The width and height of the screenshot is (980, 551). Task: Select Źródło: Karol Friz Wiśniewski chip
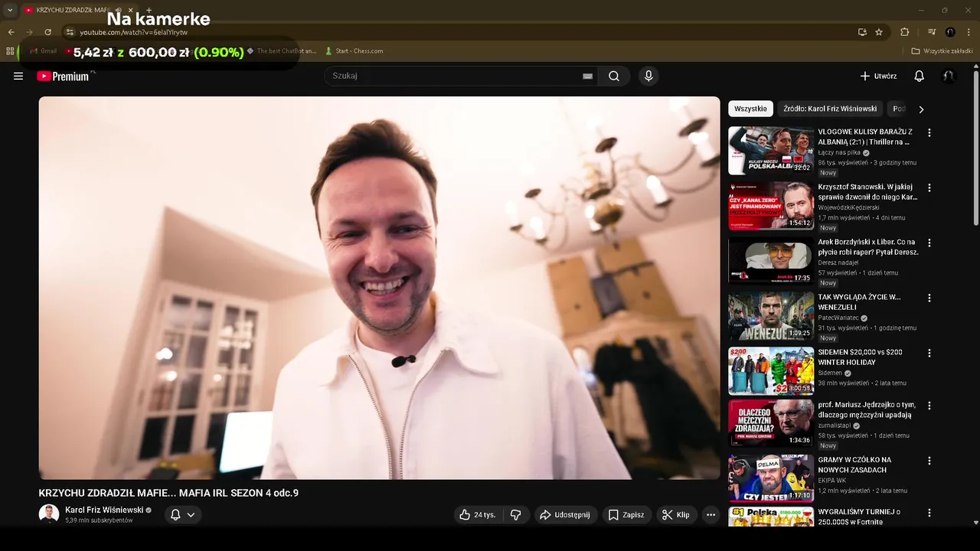click(x=830, y=109)
